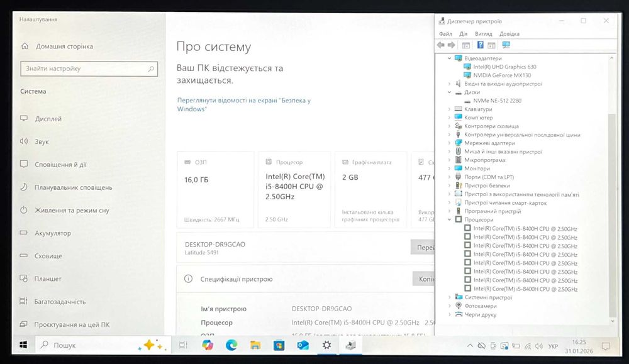Open Домашня сторінка in Settings sidebar
The height and width of the screenshot is (364, 629).
(57, 46)
